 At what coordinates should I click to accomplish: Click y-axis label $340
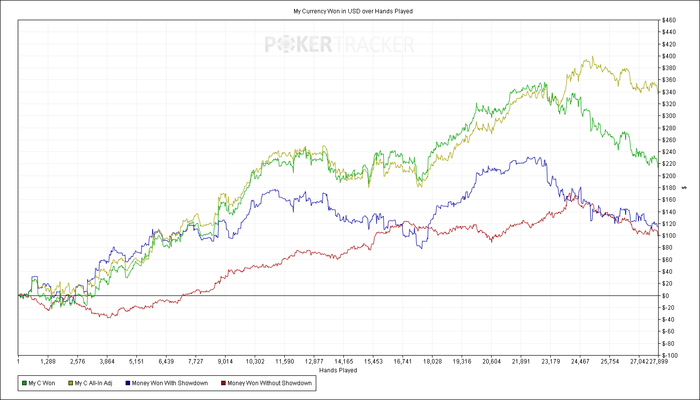(668, 92)
